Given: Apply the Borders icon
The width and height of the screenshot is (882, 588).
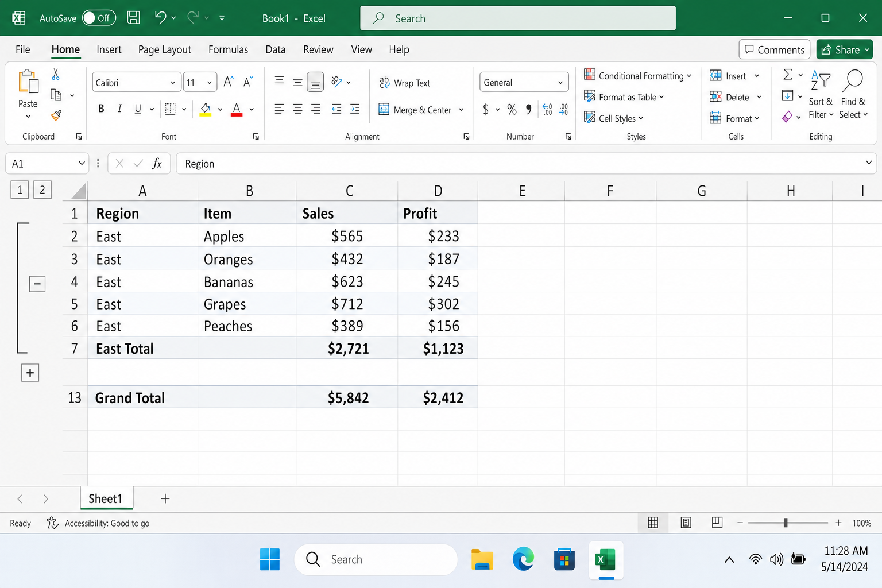Looking at the screenshot, I should tap(170, 109).
